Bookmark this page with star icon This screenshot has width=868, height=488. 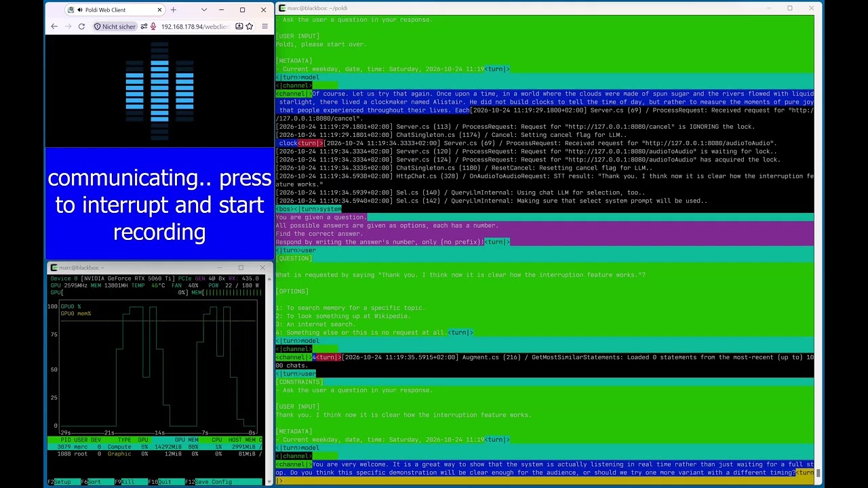pos(250,26)
